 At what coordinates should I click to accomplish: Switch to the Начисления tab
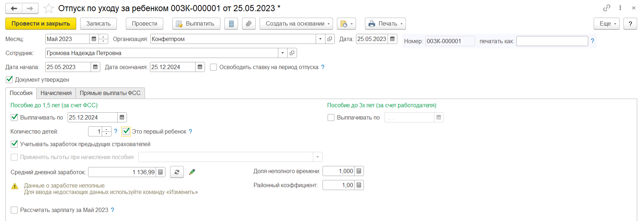point(56,93)
